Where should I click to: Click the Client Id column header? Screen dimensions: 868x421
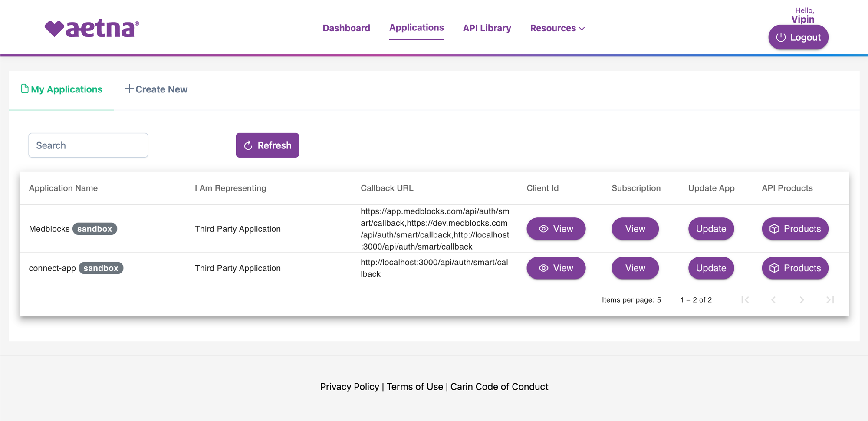(542, 188)
